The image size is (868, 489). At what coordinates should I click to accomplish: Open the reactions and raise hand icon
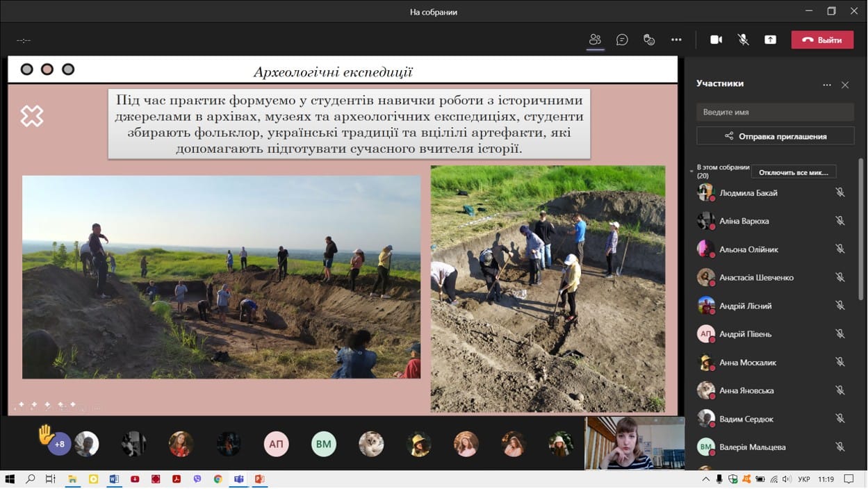[x=649, y=40]
